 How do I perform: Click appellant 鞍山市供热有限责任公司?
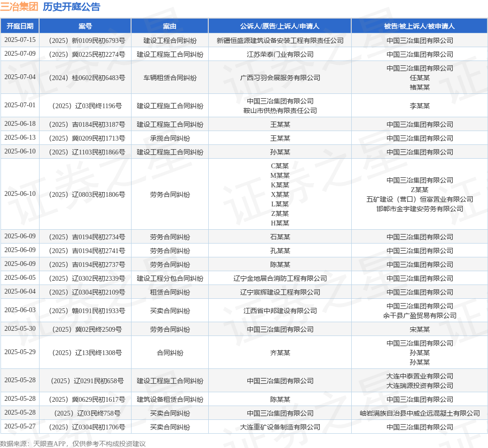(280, 111)
